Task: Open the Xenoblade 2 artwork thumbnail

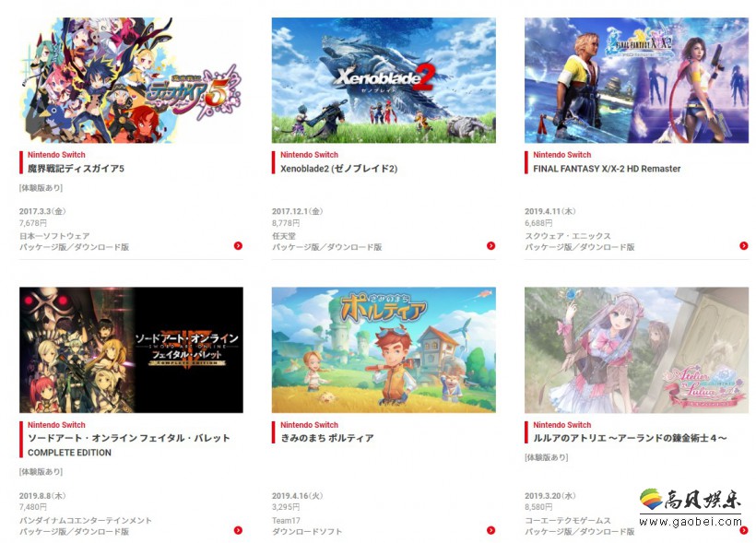Action: coord(384,80)
